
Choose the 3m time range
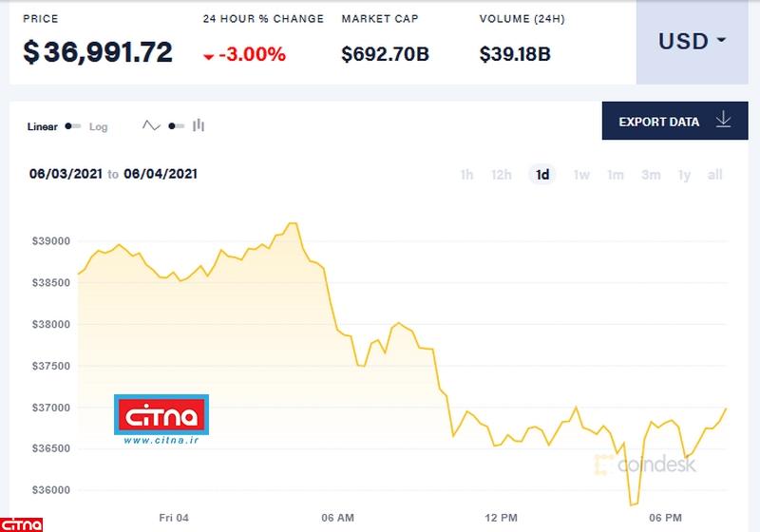coord(651,175)
